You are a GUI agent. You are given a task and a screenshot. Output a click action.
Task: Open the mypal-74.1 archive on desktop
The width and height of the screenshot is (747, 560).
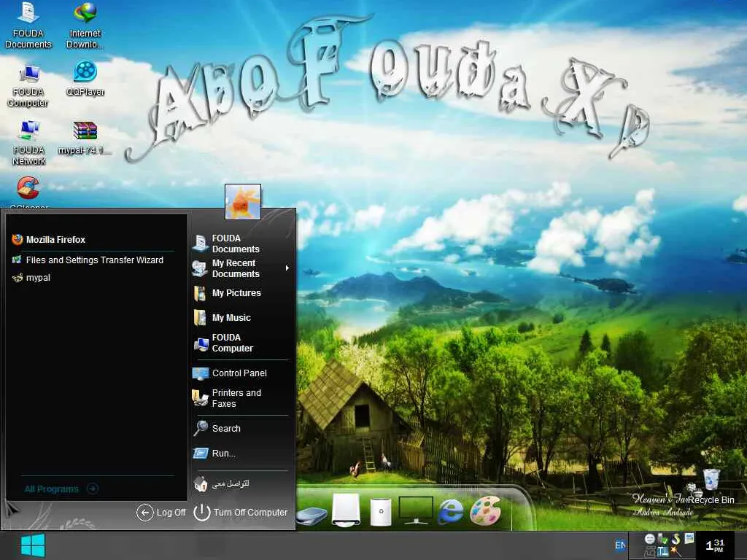(85, 138)
